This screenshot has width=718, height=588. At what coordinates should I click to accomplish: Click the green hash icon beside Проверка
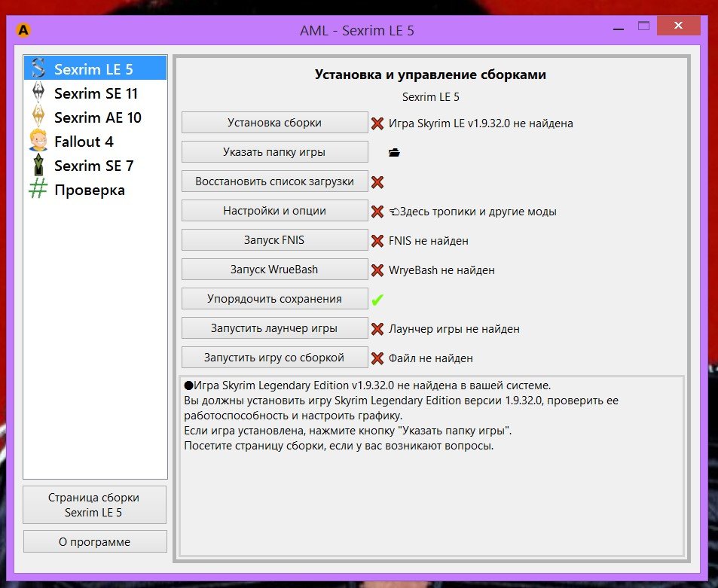(38, 190)
